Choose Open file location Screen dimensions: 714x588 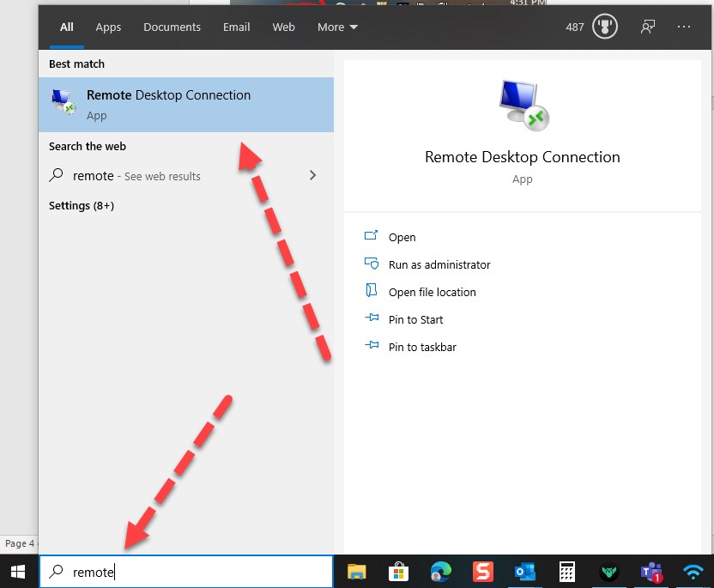[433, 292]
